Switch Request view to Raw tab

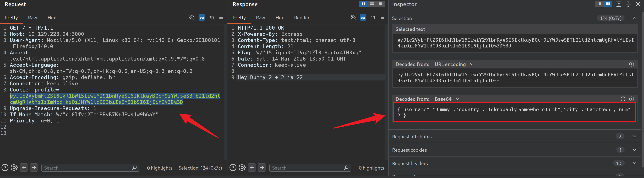coord(32,18)
